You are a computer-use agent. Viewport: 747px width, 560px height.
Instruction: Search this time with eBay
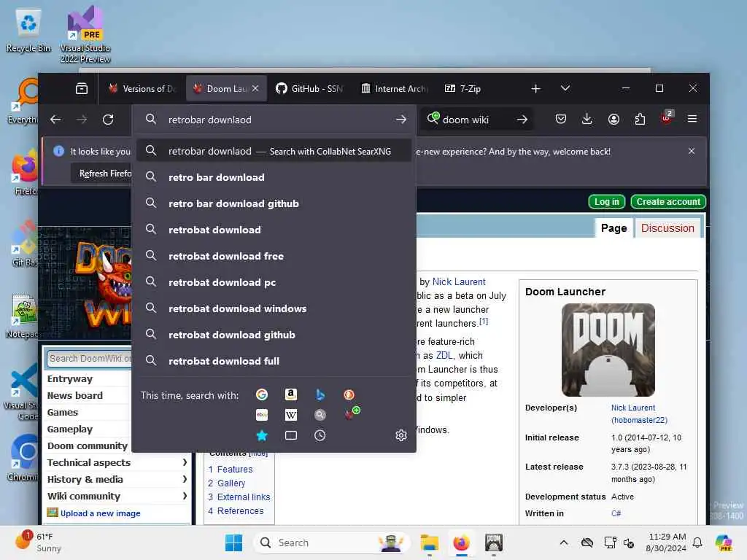[x=262, y=415]
